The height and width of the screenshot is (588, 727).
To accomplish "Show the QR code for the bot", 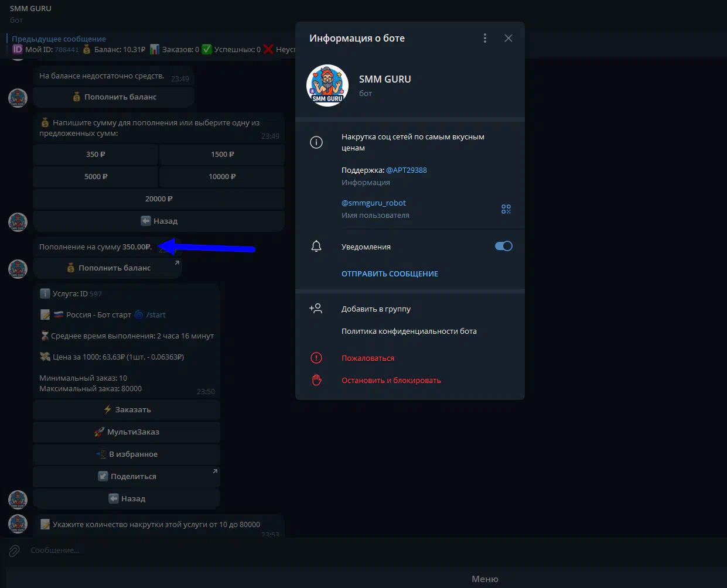I will click(x=506, y=209).
